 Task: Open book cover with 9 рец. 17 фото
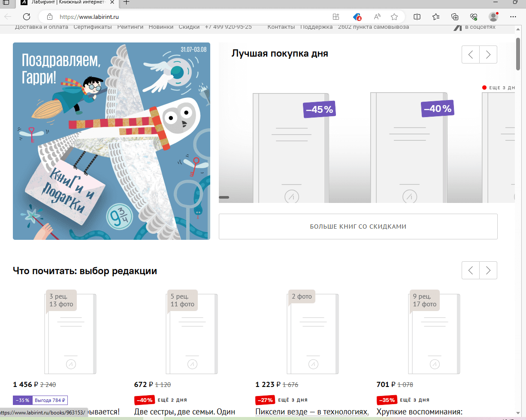(434, 334)
